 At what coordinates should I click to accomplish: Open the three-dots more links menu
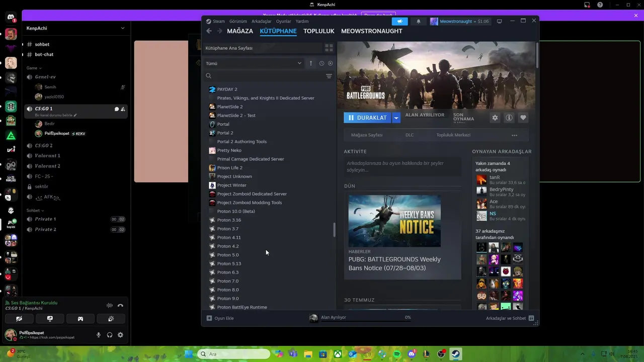(x=514, y=135)
